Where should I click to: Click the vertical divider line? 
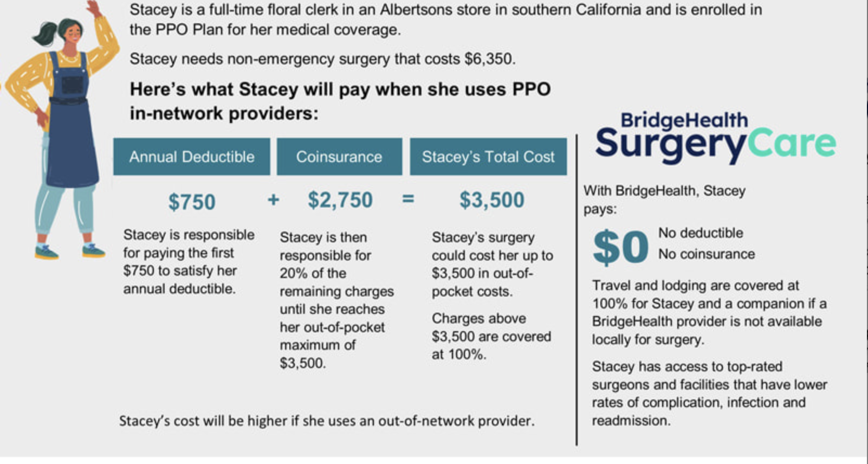pyautogui.click(x=576, y=290)
